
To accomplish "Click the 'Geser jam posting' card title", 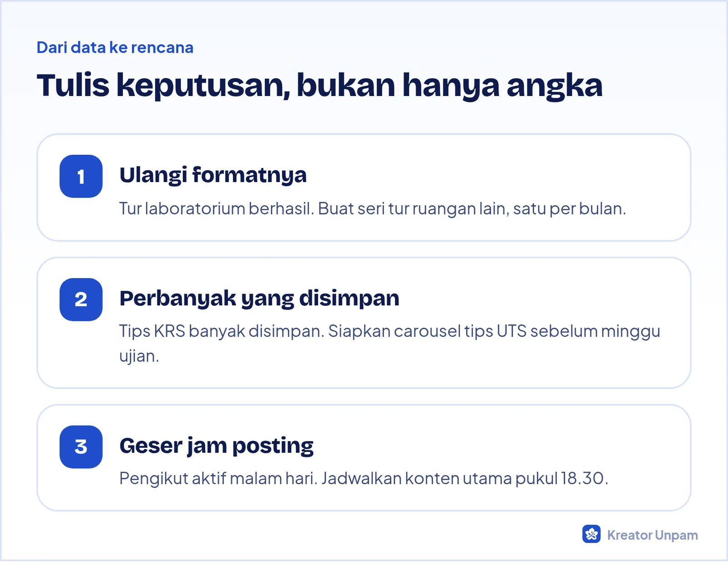I will tap(217, 446).
